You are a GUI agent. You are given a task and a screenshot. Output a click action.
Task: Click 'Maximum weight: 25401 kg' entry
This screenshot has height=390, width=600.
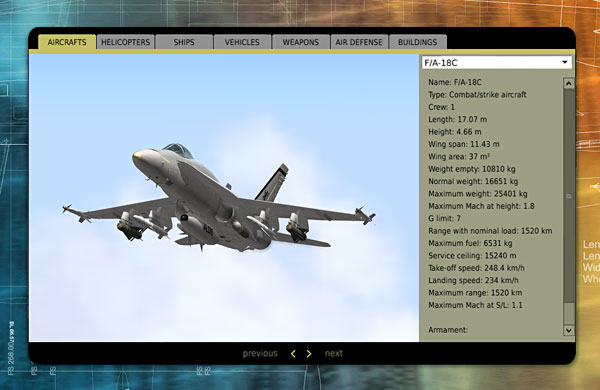478,194
